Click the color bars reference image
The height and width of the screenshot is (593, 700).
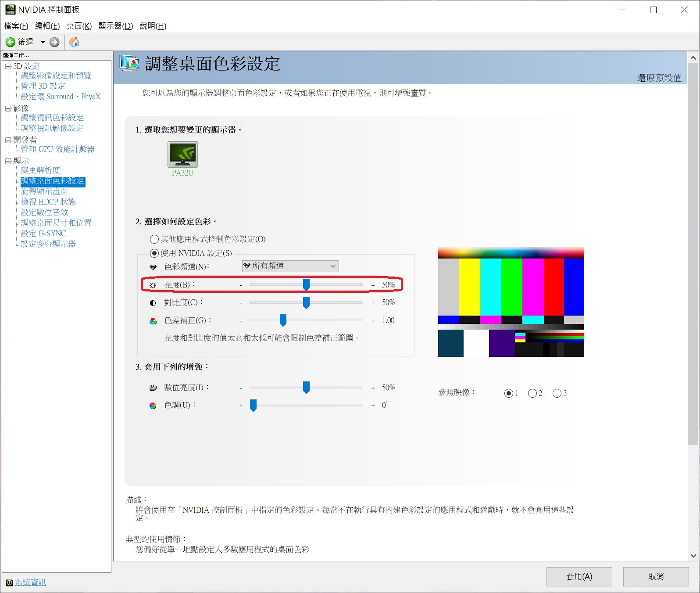point(511,302)
